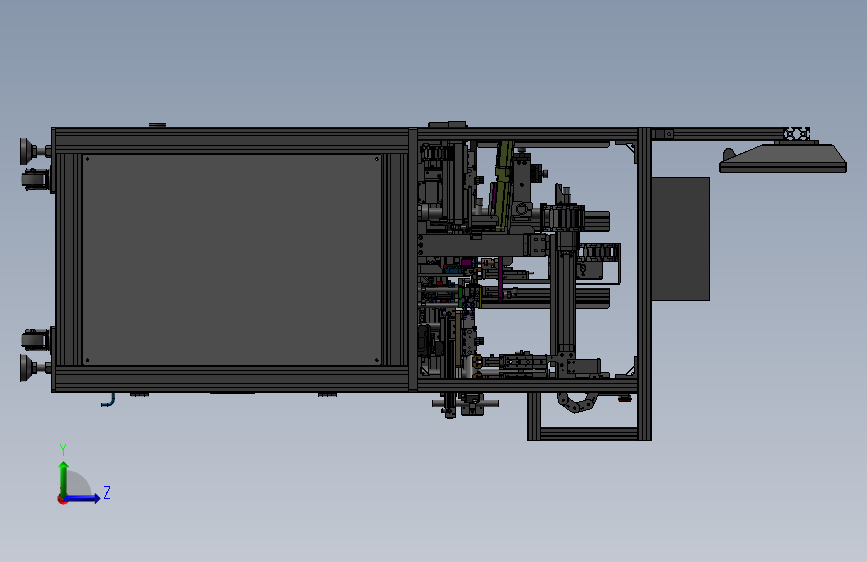Click the red origin dot of the triad

click(62, 499)
